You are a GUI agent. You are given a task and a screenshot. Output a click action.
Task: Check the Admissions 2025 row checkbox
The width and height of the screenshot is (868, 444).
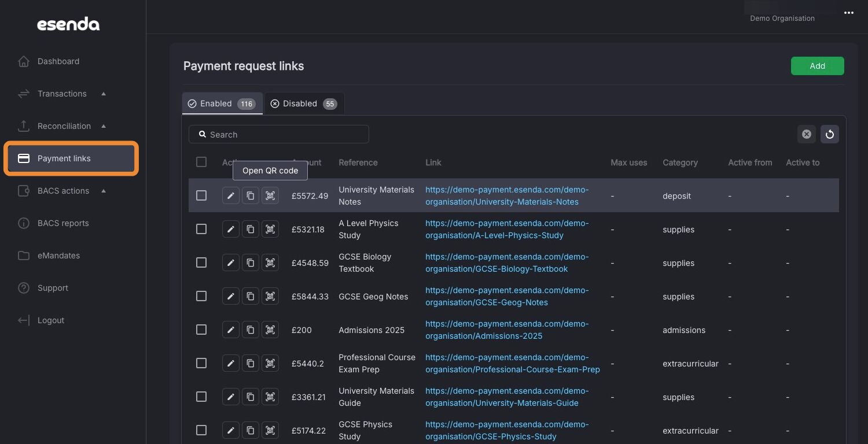coord(201,330)
